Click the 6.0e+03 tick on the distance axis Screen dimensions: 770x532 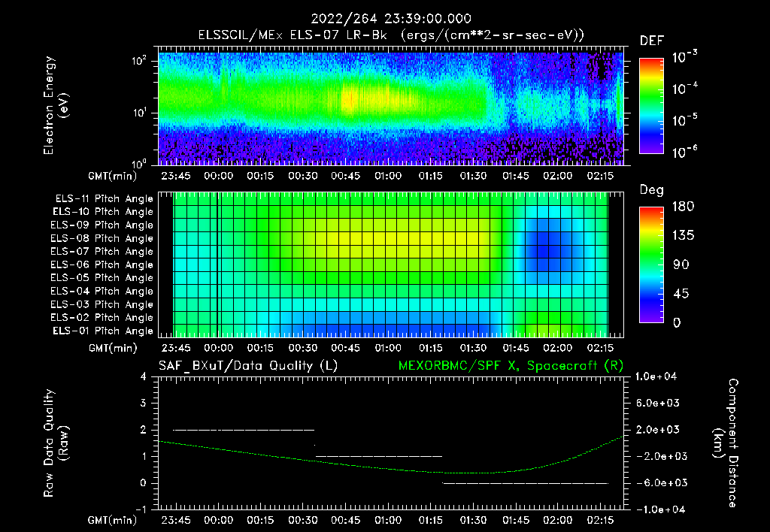[x=658, y=404]
